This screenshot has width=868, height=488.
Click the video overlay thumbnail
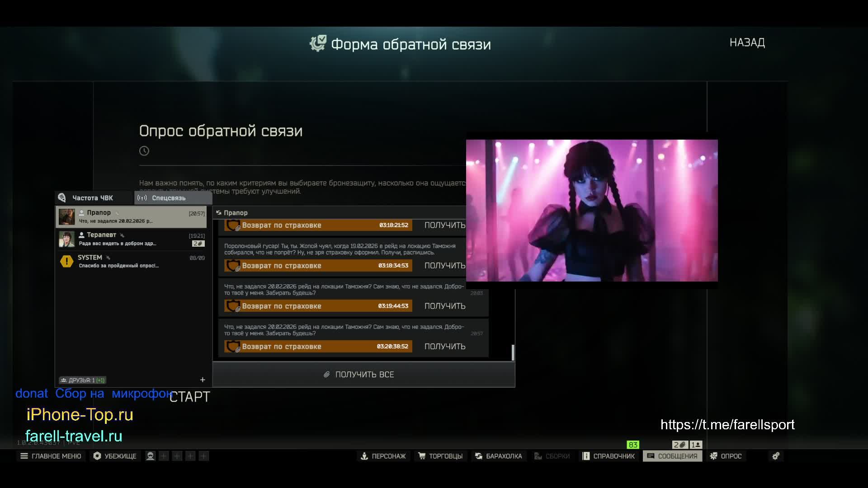(592, 211)
